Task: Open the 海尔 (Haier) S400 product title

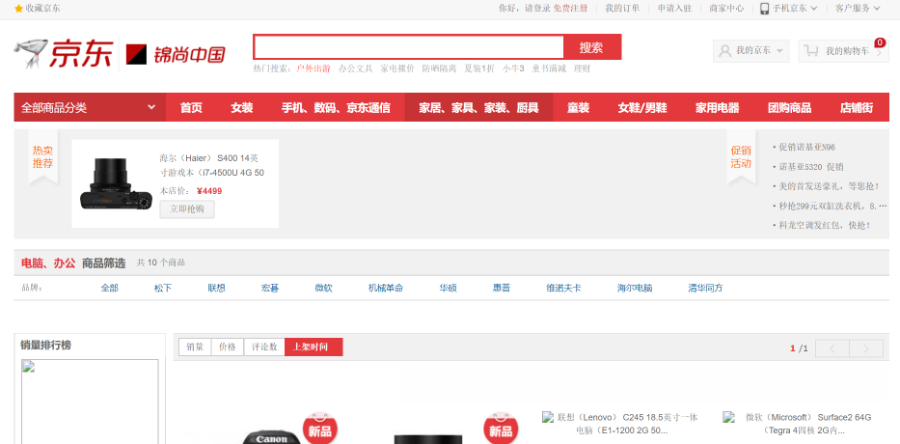Action: pos(212,165)
